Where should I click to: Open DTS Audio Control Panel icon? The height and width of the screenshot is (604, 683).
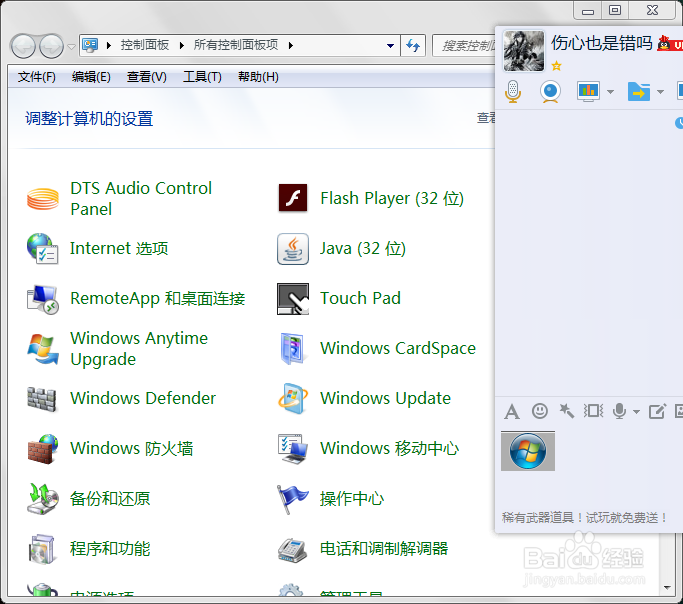42,199
